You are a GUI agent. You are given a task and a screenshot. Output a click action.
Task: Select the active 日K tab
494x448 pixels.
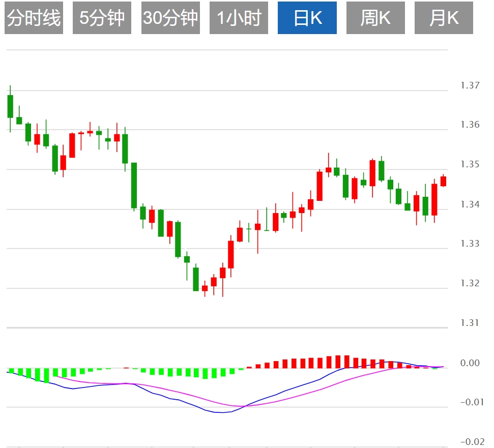tap(307, 18)
